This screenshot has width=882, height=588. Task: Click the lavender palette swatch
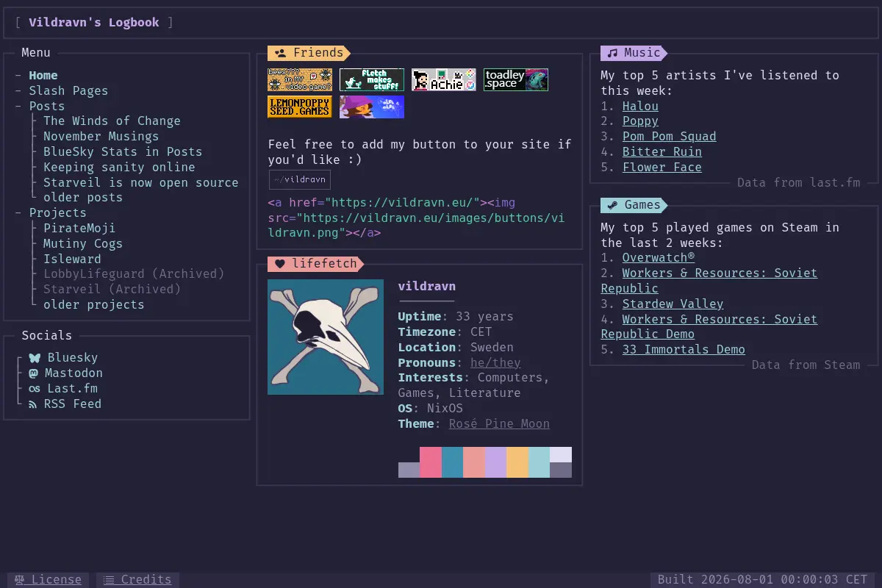(496, 462)
